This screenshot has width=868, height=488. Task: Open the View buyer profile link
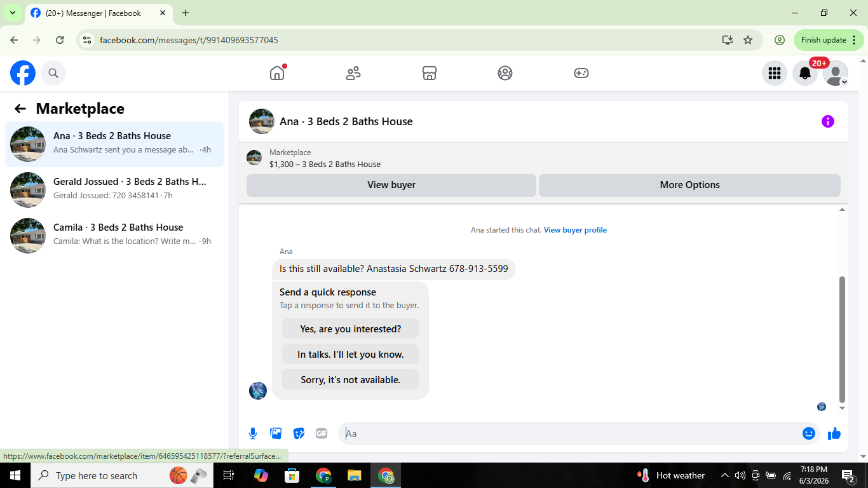click(575, 230)
